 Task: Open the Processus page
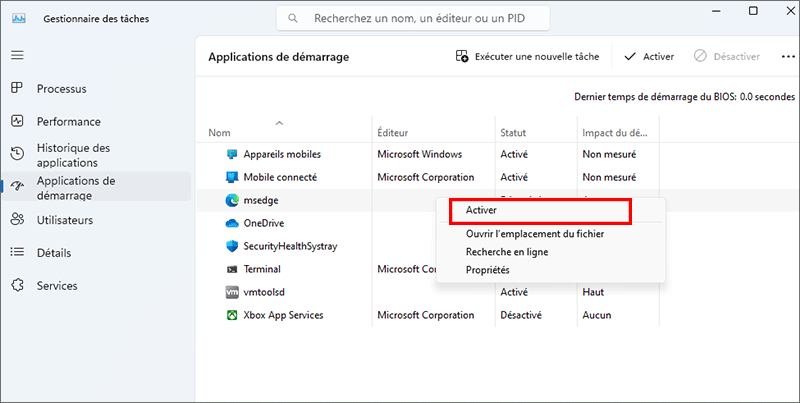click(61, 89)
